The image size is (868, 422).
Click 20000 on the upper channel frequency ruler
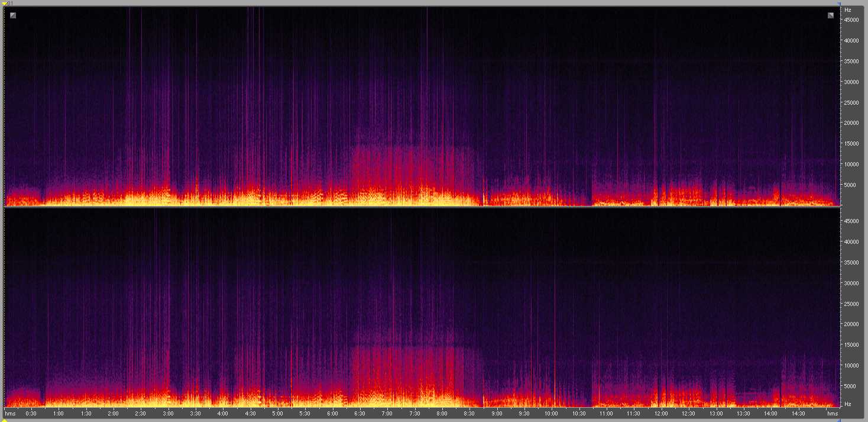[851, 123]
